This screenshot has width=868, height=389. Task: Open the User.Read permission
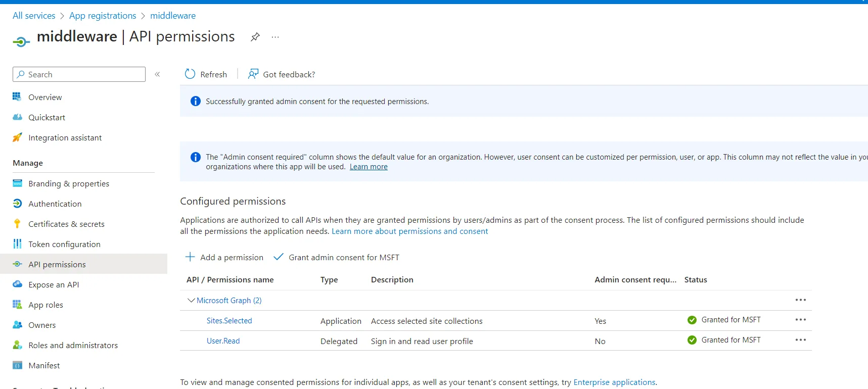223,341
